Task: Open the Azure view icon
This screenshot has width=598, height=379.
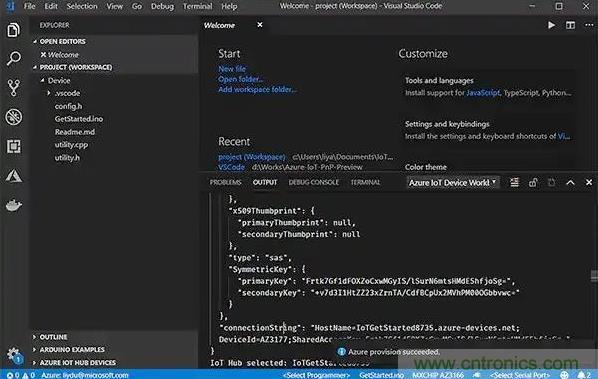Action: (14, 176)
